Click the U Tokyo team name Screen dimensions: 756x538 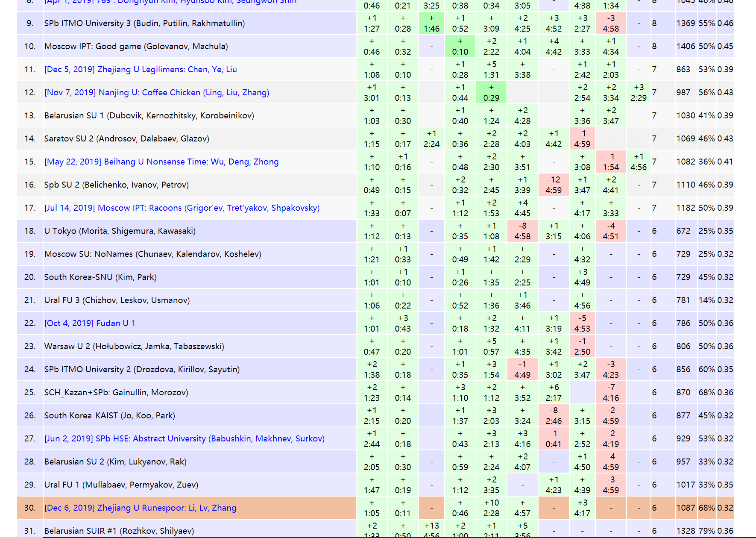pyautogui.click(x=120, y=231)
